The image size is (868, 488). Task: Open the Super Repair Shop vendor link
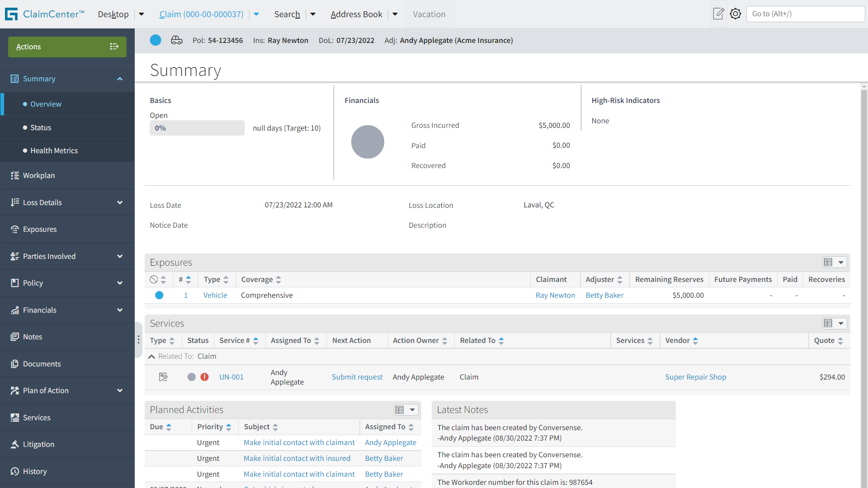(695, 377)
